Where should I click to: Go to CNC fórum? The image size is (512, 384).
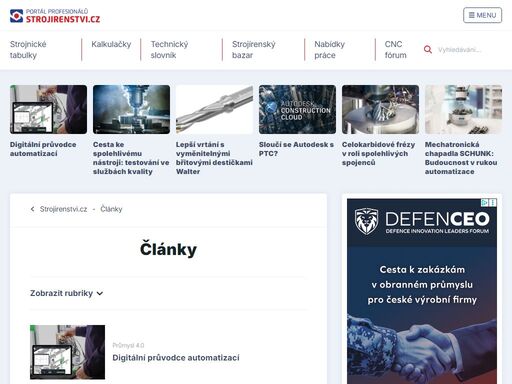395,50
